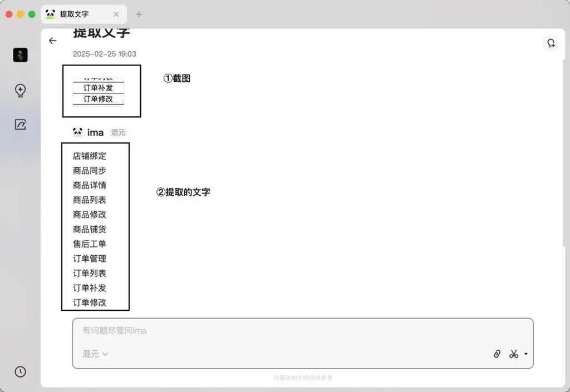Select the extracted text 店铺绑定
Viewport: 570px width, 392px height.
pos(89,156)
